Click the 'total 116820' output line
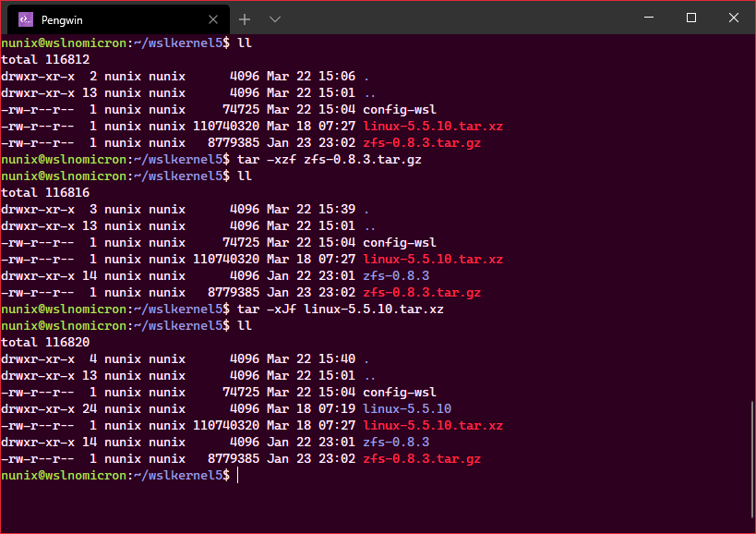Viewport: 756px width, 534px height. (45, 343)
